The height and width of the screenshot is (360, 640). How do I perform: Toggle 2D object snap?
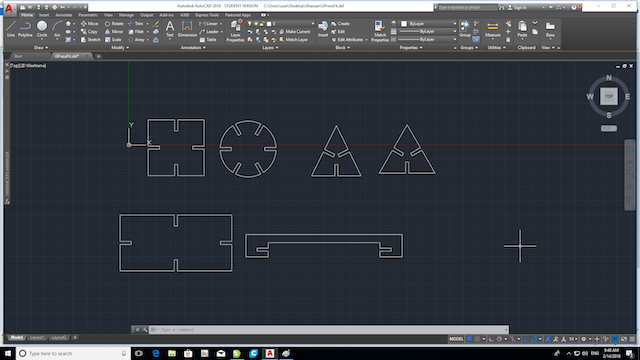click(x=534, y=339)
